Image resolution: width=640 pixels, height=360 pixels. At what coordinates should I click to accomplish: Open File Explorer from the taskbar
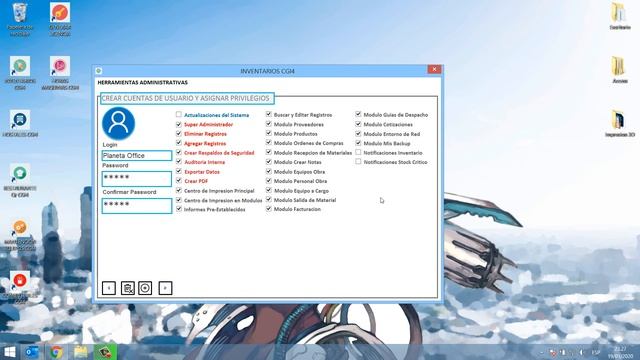point(81,352)
